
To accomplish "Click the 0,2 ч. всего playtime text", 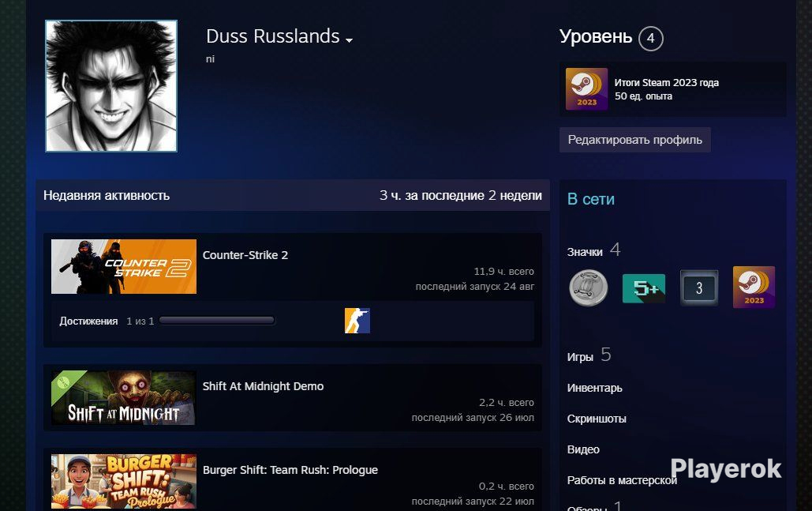I will tap(507, 487).
